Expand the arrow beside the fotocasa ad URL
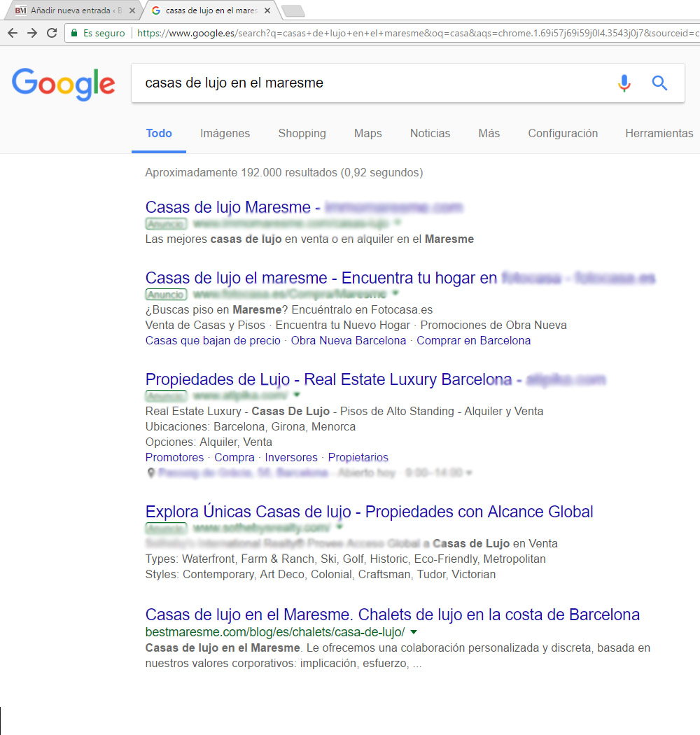Screen dimensions: 700x735 tap(395, 293)
